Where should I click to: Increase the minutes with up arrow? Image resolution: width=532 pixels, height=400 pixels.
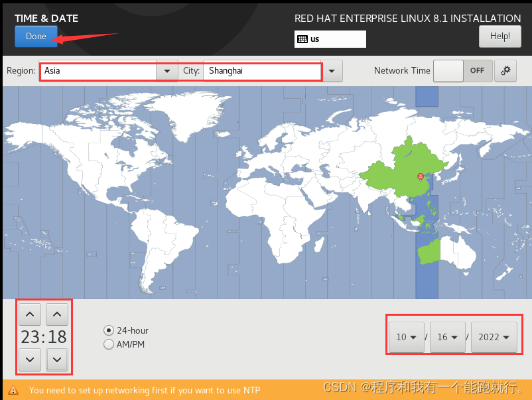[57, 314]
